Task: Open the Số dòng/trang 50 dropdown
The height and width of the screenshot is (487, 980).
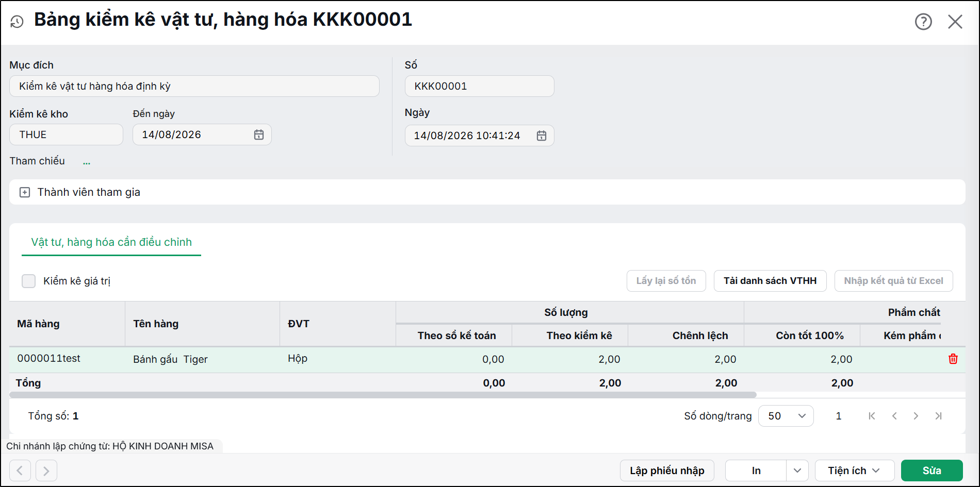Action: tap(786, 416)
